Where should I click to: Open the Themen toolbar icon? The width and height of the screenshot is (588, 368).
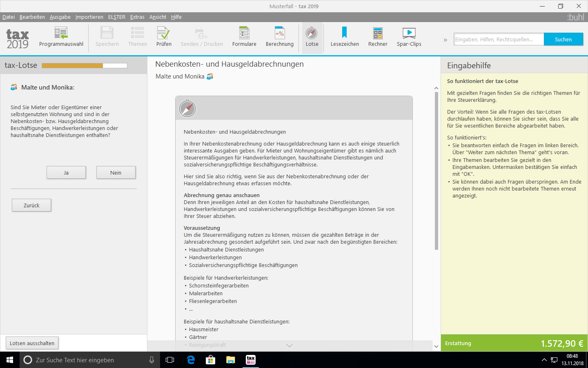click(138, 37)
